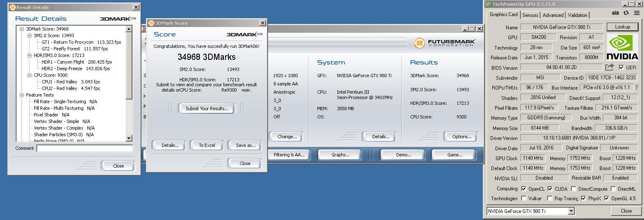
Task: Open the GPU selection dropdown in GPU-Z
Action: click(571, 211)
